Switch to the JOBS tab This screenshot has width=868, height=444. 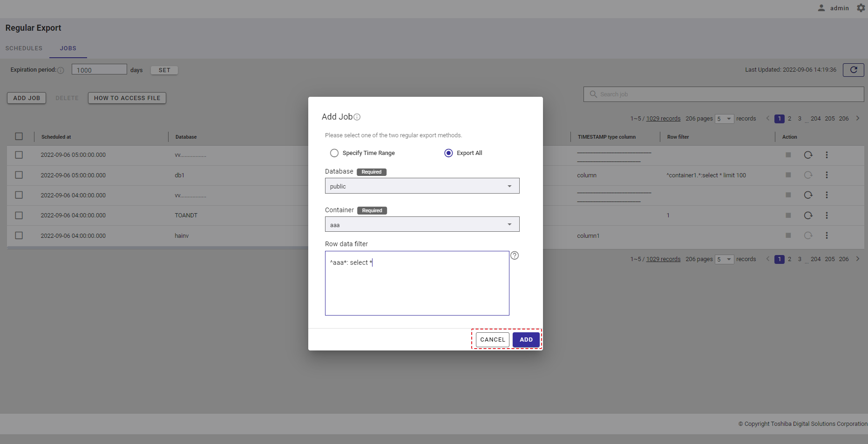coord(68,48)
